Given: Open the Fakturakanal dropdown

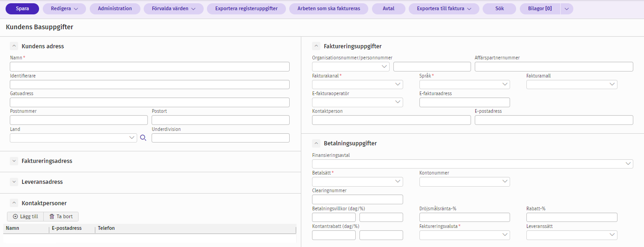Looking at the screenshot, I should 358,84.
